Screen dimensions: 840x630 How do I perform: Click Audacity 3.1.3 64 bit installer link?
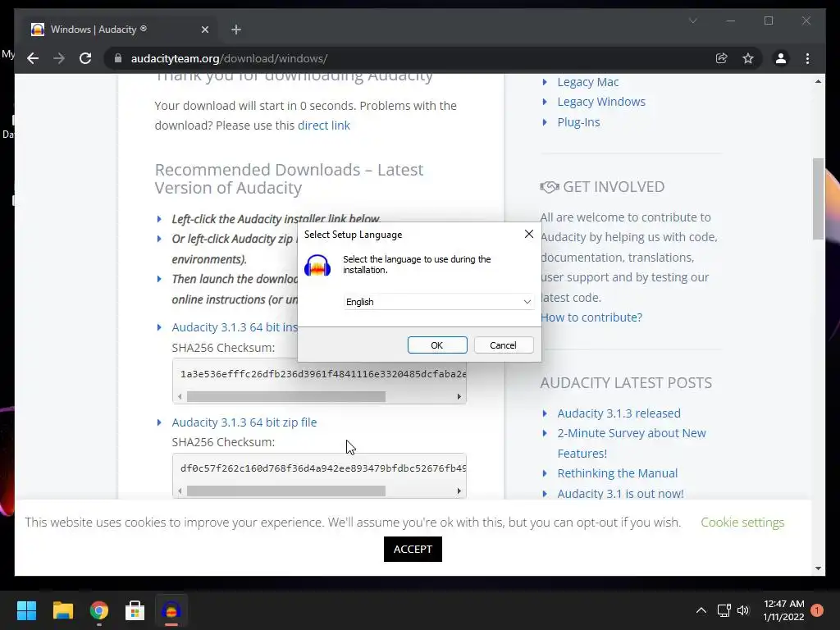(235, 327)
